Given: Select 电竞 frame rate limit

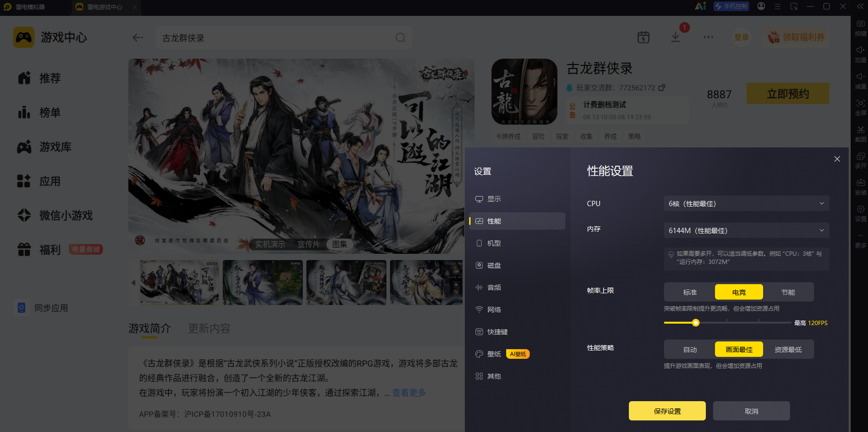Looking at the screenshot, I should click(739, 292).
